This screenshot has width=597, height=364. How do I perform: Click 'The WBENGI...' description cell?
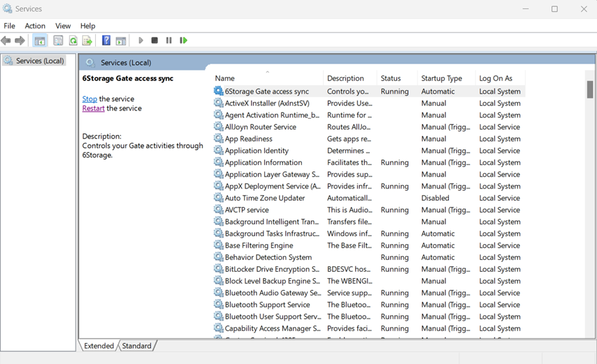[349, 281]
